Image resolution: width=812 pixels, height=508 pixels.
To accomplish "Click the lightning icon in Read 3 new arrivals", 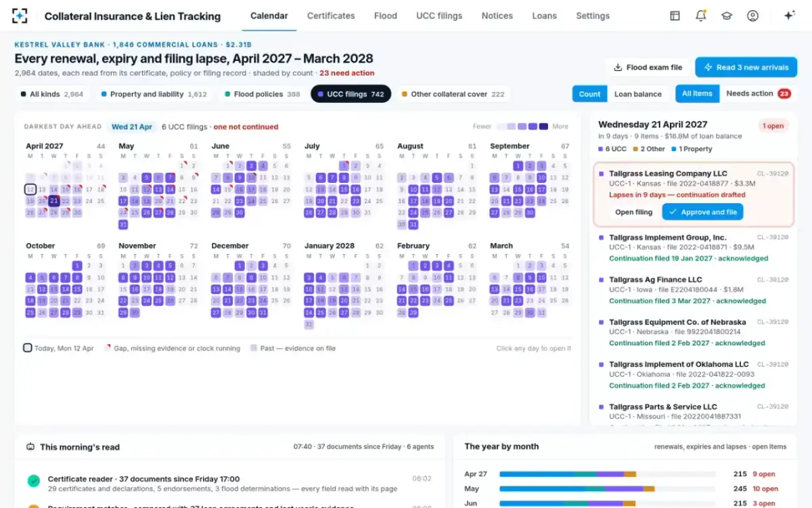I will (x=708, y=67).
